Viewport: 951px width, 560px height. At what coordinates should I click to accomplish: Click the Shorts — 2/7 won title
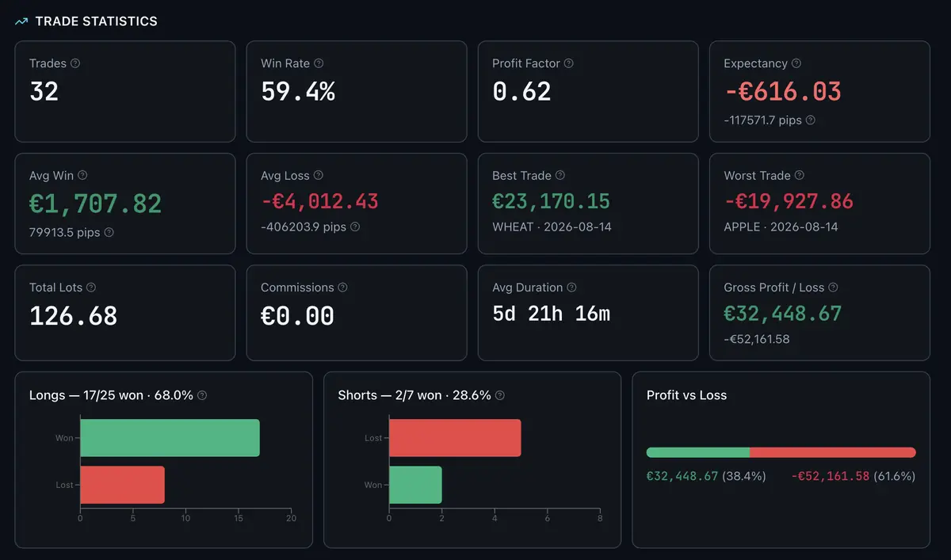414,395
